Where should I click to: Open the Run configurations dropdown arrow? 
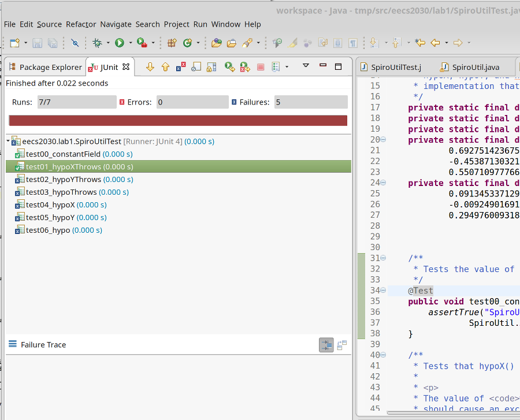(x=131, y=43)
